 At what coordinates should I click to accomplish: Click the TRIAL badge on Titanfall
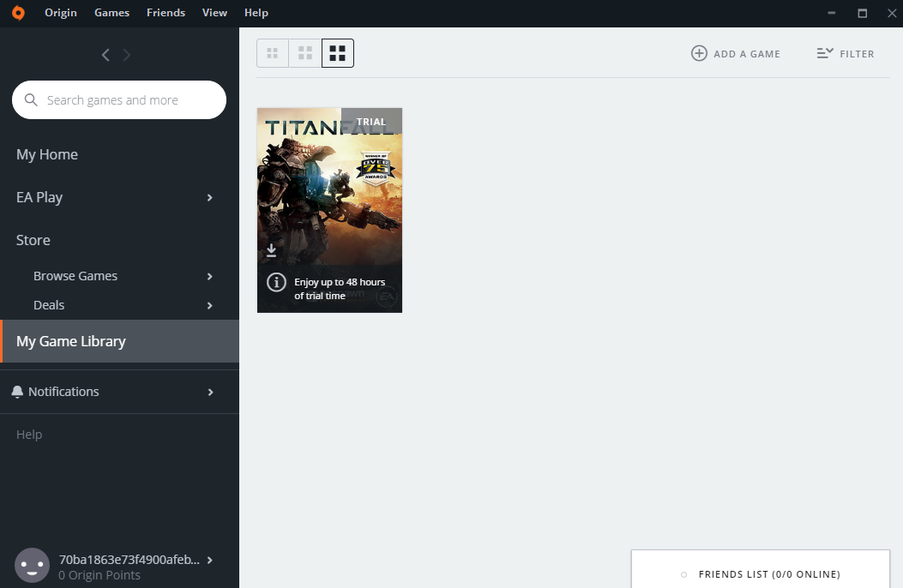pos(371,122)
